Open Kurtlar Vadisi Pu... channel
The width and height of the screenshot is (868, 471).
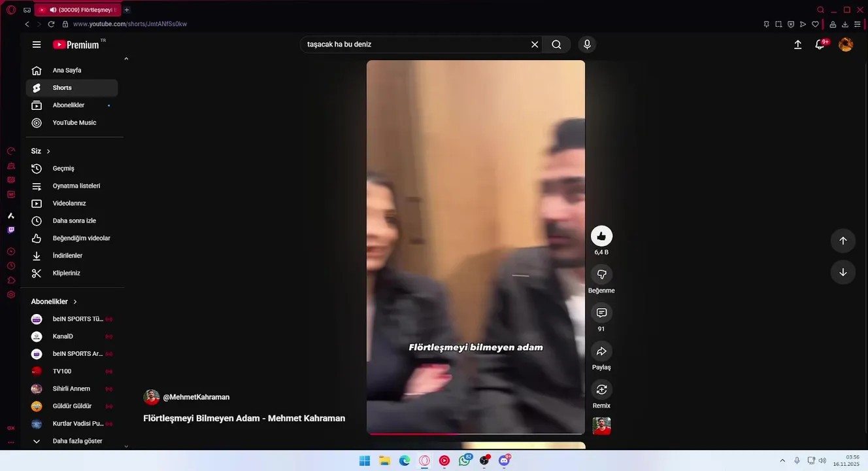pos(72,424)
